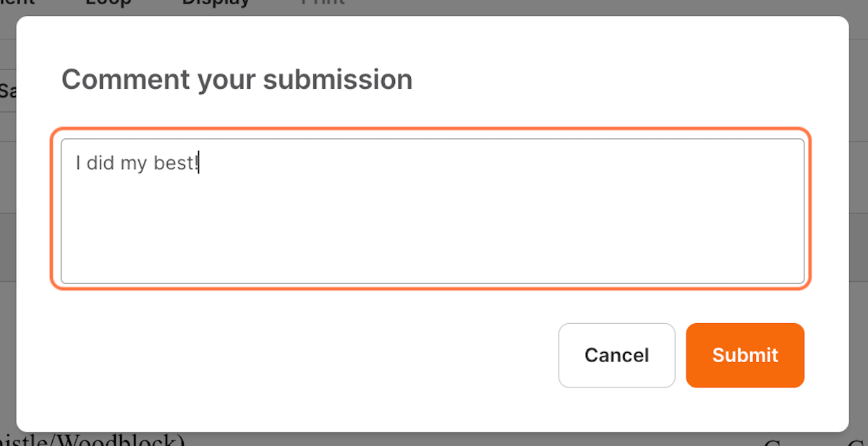Image resolution: width=868 pixels, height=446 pixels.
Task: Click the word 'best' in the comment
Action: 173,164
